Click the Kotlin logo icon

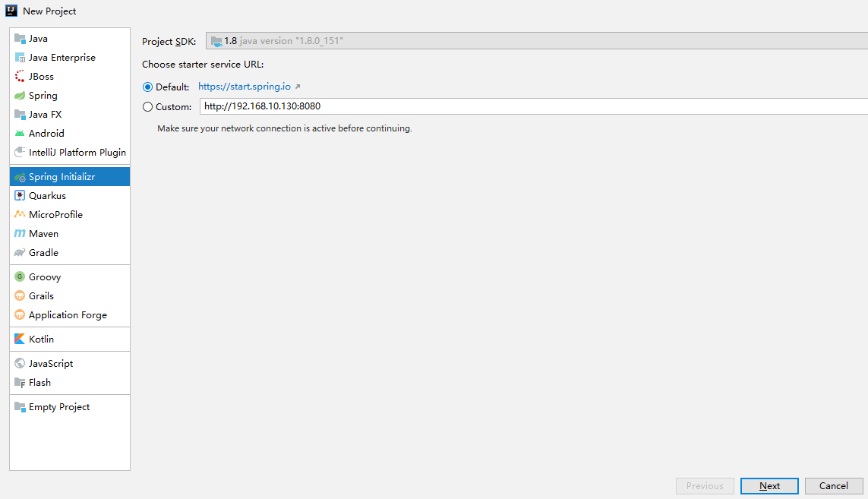[20, 339]
